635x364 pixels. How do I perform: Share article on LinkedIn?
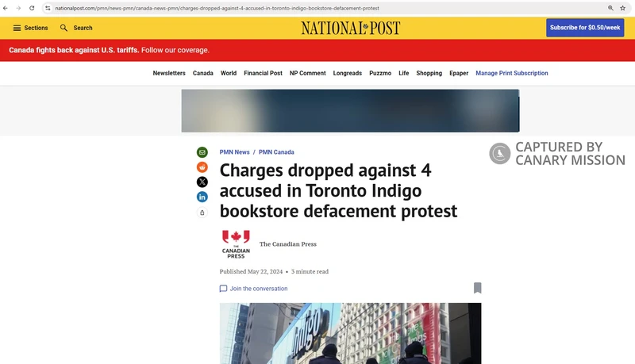click(x=202, y=197)
